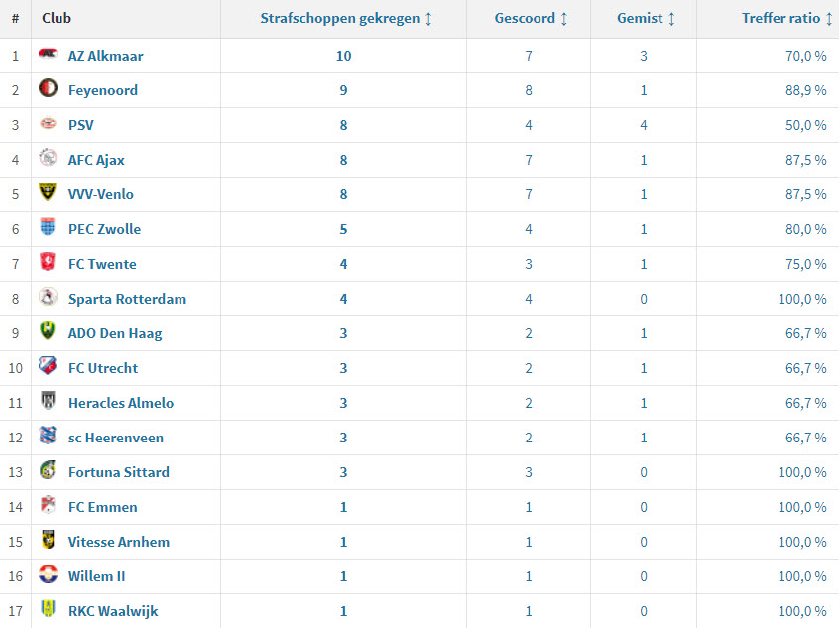Click the ADO Den Haag crest
Image resolution: width=840 pixels, height=628 pixels.
(48, 332)
